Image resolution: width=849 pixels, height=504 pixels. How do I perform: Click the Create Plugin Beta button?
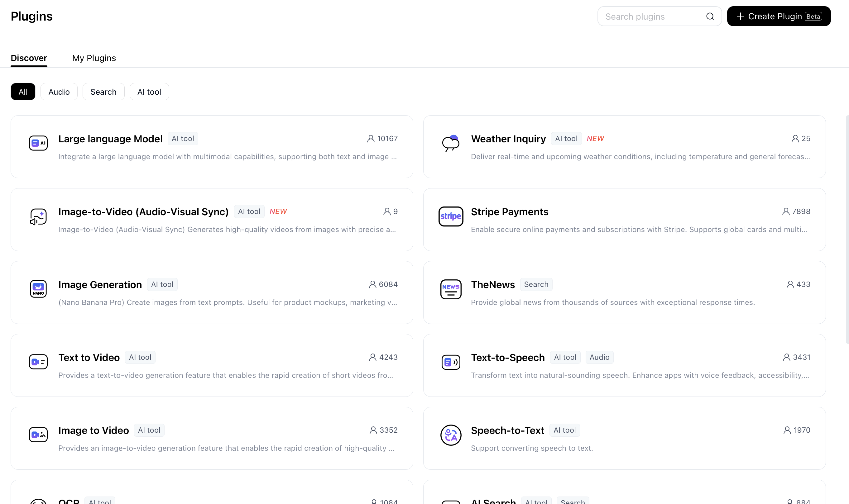[778, 16]
